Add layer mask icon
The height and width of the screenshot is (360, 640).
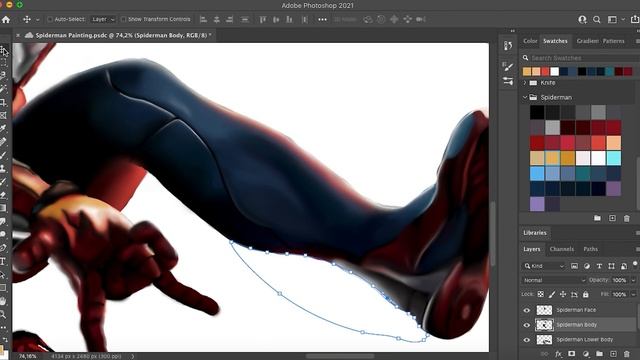coord(572,354)
